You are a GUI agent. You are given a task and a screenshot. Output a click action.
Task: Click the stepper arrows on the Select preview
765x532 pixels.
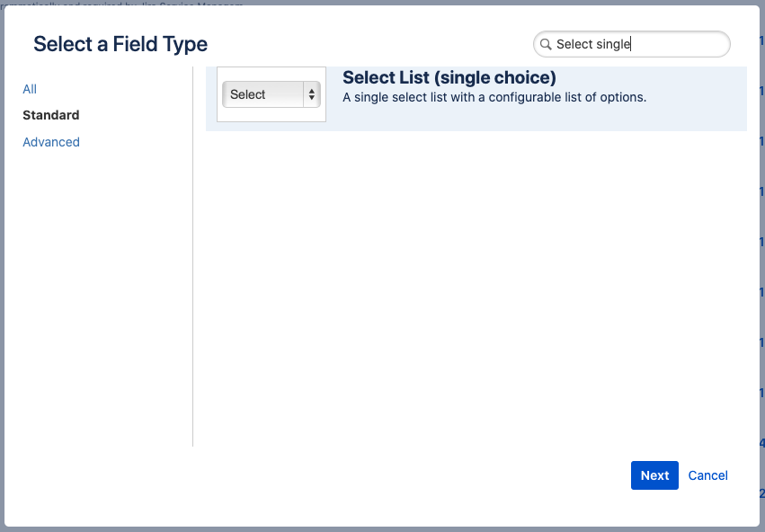tap(313, 93)
